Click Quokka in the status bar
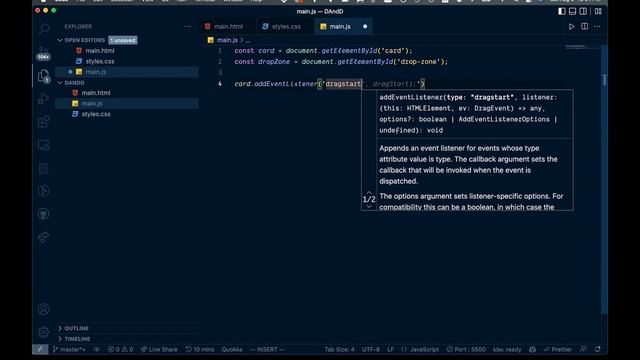 coord(232,349)
